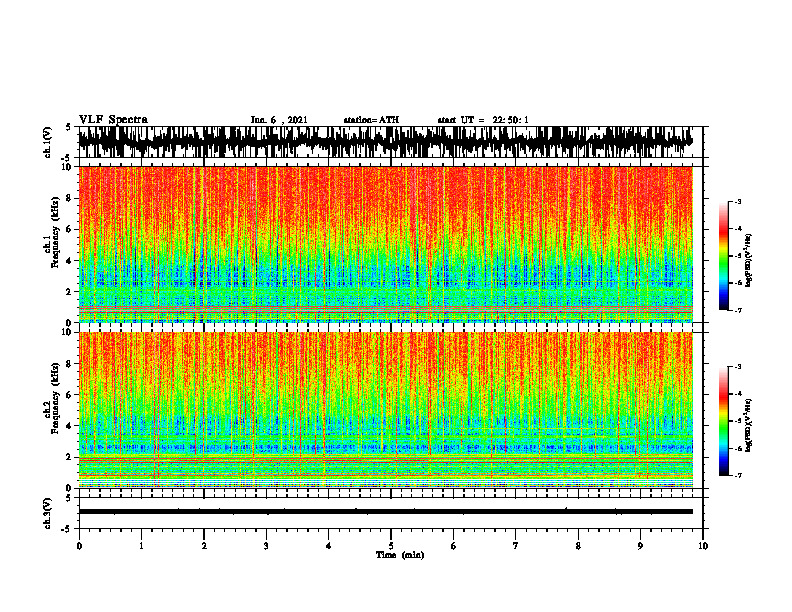The image size is (792, 612).
Task: Click the ch.2 spectrogram color scale bar
Action: (723, 421)
